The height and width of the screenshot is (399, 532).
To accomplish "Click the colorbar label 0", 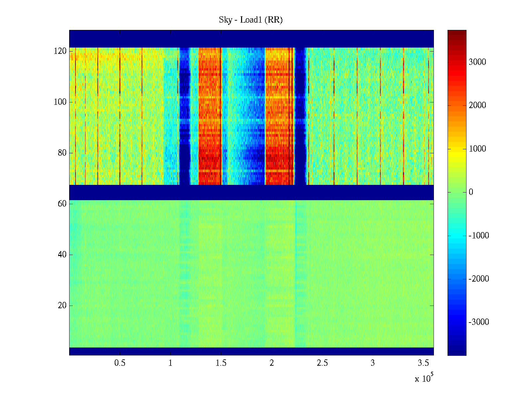I will [471, 192].
